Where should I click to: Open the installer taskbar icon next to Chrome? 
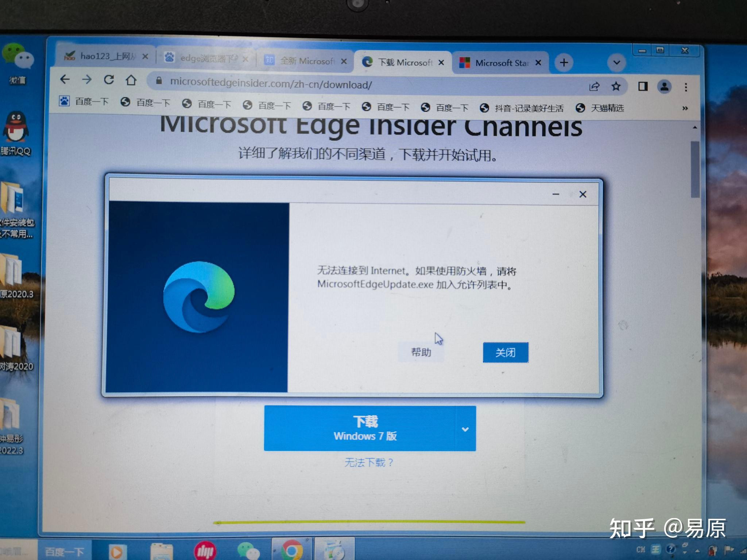click(x=334, y=550)
